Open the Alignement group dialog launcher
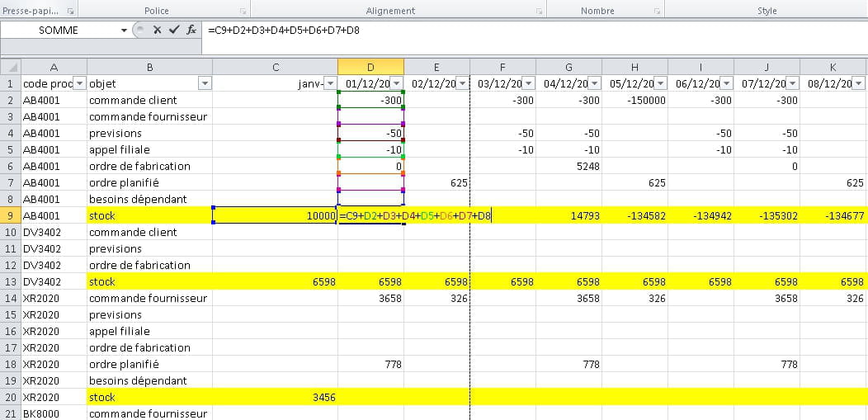 point(539,11)
